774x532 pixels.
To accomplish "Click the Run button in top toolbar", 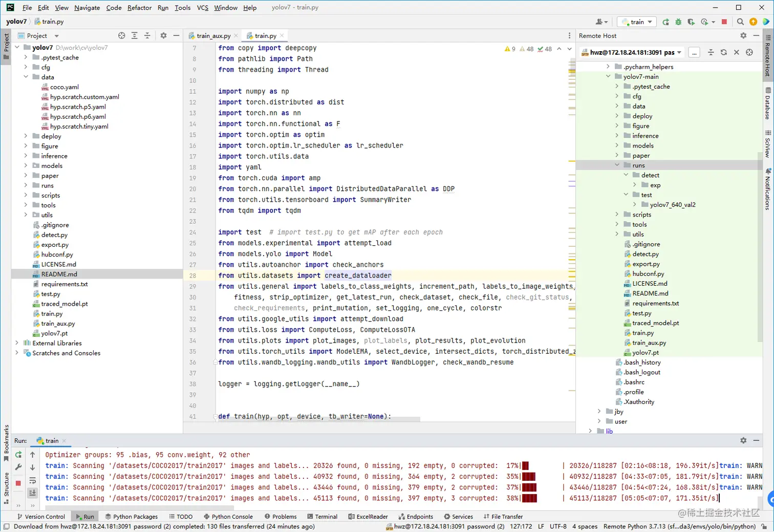I will point(665,22).
